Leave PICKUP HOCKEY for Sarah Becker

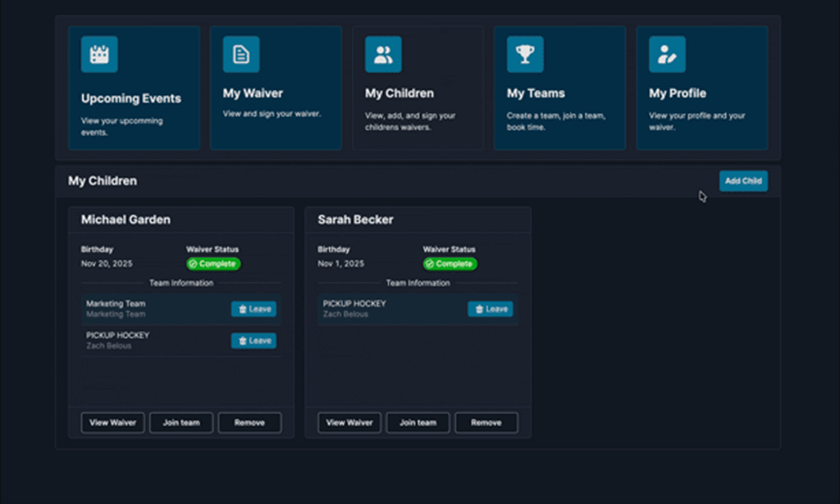point(490,309)
